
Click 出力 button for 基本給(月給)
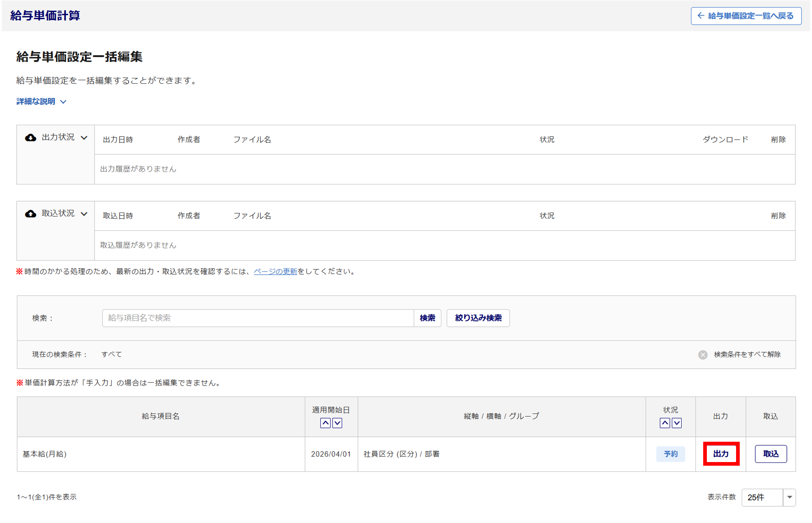coord(721,454)
